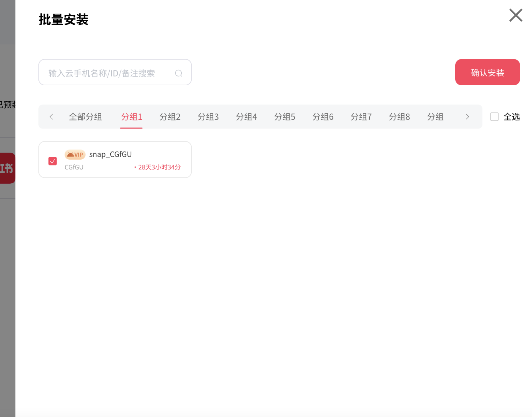532x417 pixels.
Task: Go to the 分组4 tab
Action: (x=246, y=117)
